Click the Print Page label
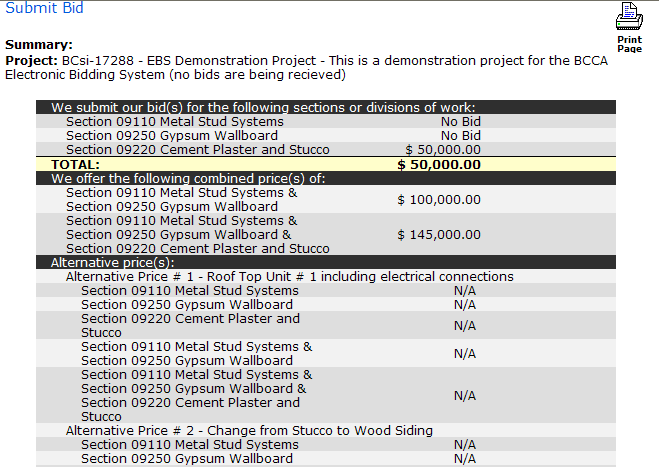Viewport: 659px width, 467px height. 629,44
